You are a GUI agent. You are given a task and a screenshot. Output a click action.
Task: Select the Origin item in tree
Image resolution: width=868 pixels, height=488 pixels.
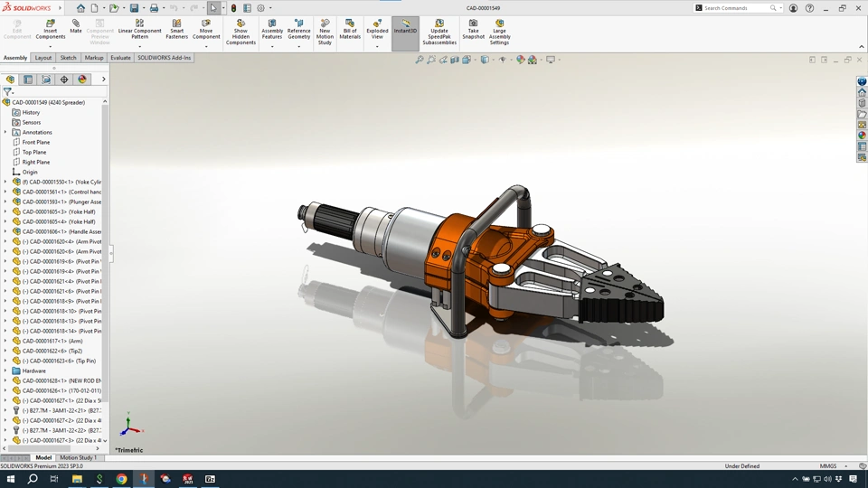coord(30,172)
